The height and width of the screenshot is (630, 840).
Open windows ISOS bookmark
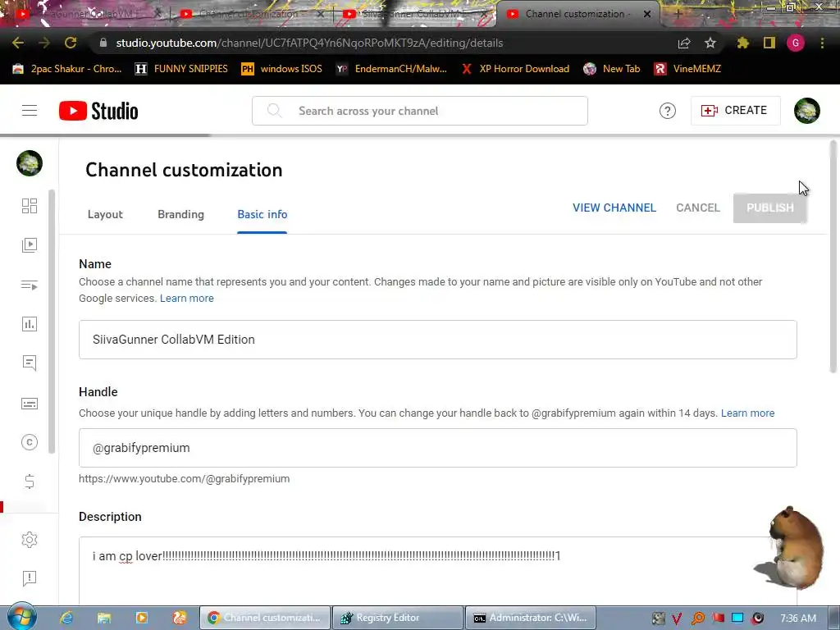pos(282,69)
